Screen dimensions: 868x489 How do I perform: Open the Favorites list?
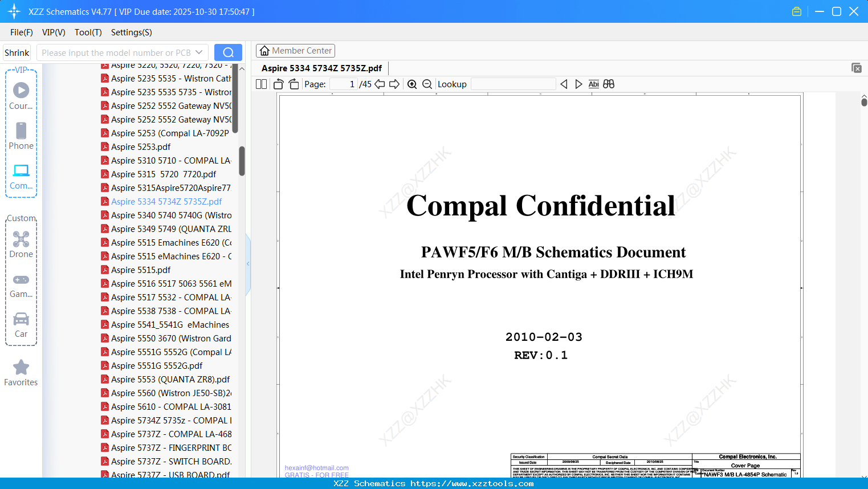tap(21, 373)
